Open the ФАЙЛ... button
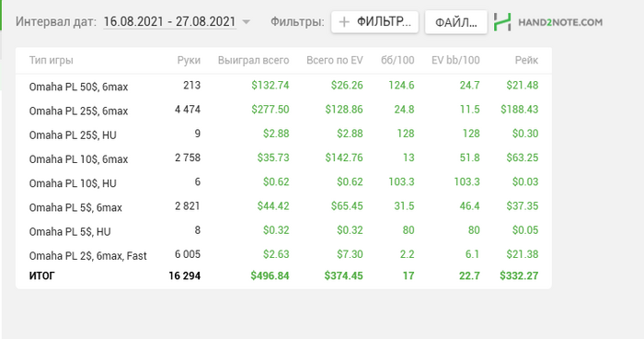644x339 pixels. pos(456,22)
